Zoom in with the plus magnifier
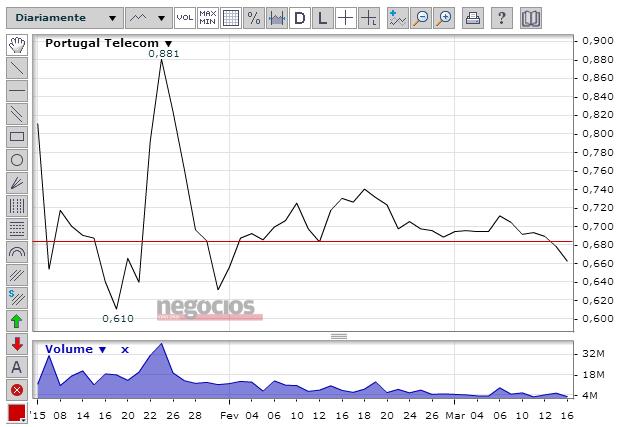Image resolution: width=640 pixels, height=427 pixels. tap(444, 18)
